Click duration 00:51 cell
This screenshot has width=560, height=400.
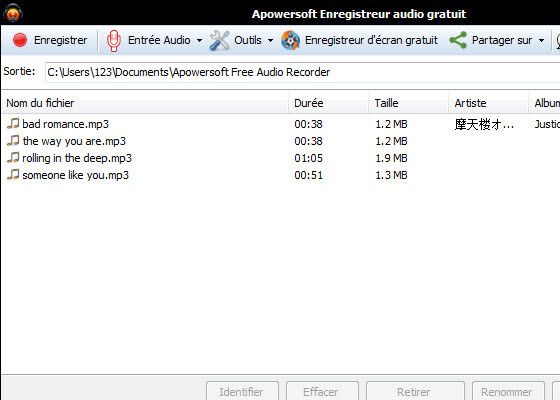(309, 175)
